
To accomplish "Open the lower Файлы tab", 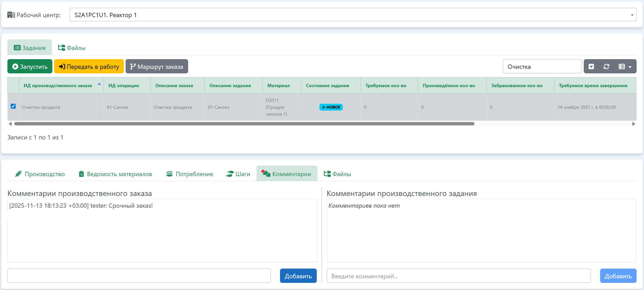I will (x=337, y=174).
